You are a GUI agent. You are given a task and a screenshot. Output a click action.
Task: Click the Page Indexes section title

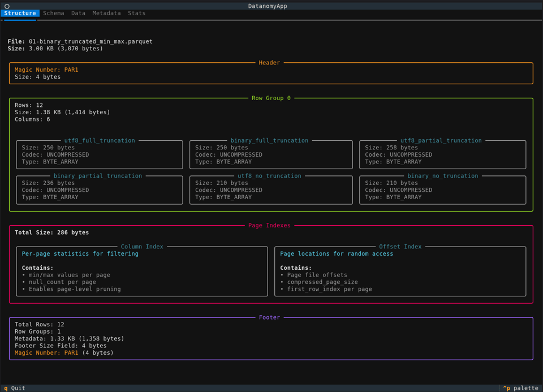tap(269, 225)
